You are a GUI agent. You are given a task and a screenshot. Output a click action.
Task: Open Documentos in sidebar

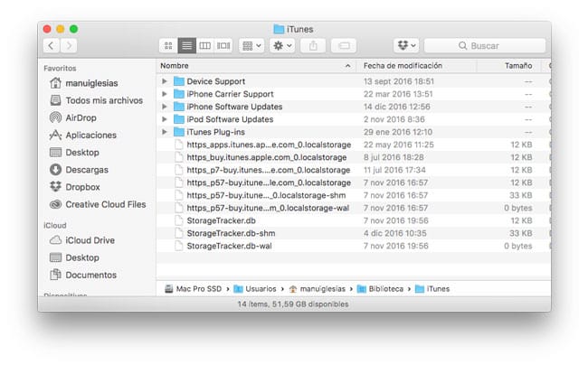click(x=83, y=275)
